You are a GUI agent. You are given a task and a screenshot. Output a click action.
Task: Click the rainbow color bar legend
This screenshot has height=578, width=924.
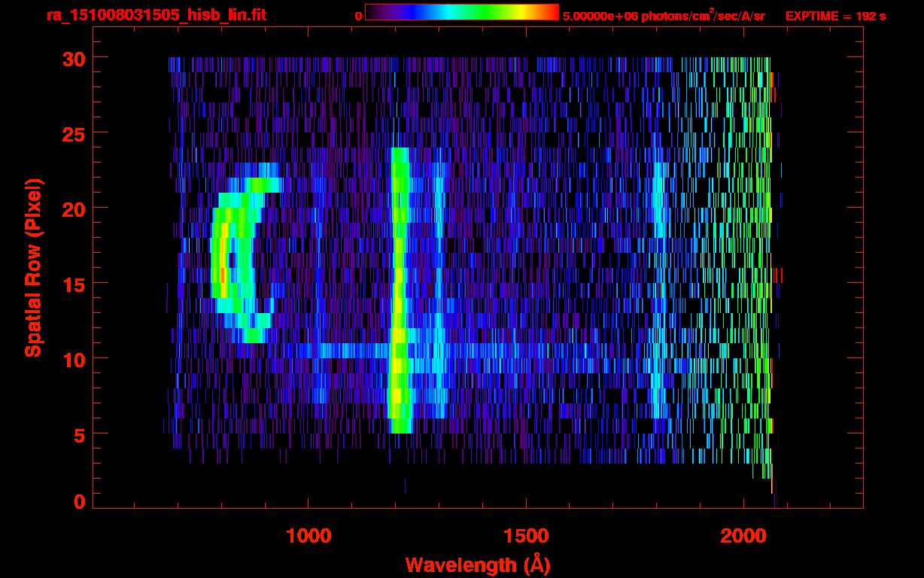click(x=462, y=12)
